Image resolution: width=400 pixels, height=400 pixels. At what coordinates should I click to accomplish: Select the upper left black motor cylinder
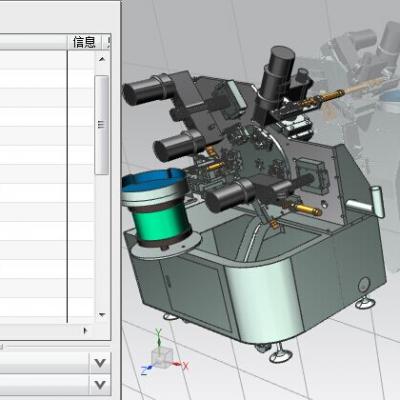(x=149, y=89)
